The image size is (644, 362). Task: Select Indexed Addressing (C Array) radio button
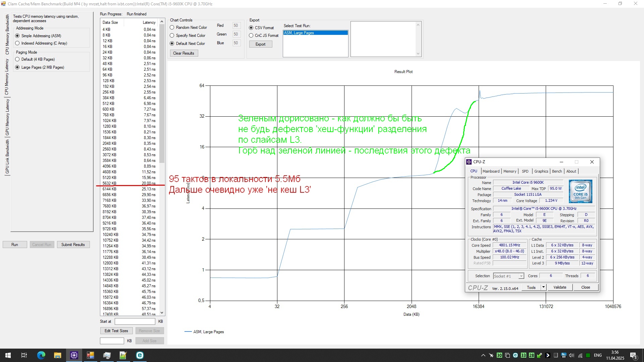click(17, 43)
